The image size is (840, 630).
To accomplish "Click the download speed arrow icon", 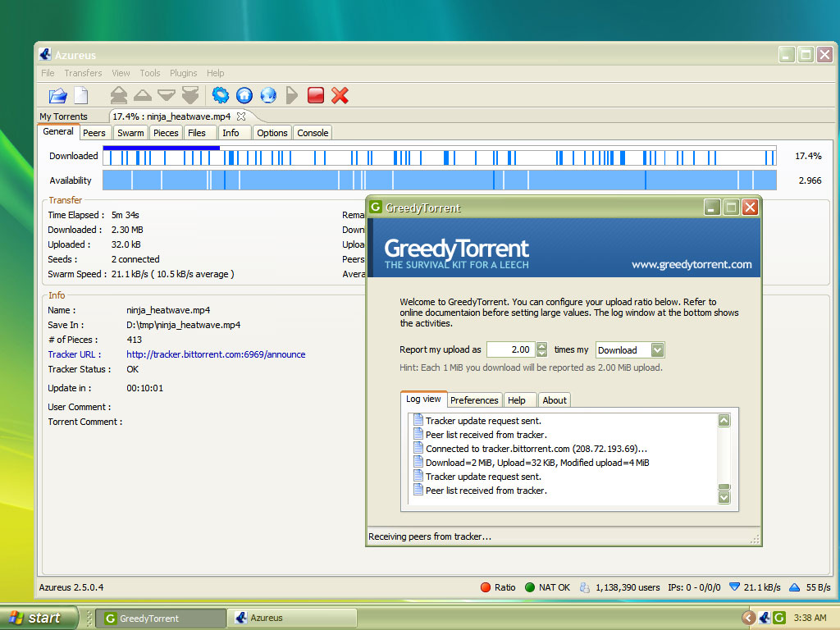I will (734, 587).
